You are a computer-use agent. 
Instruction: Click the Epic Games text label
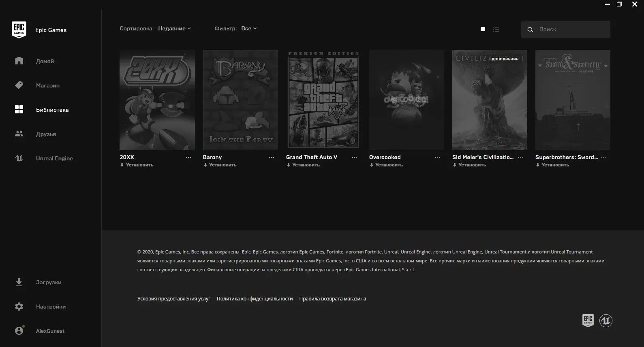click(51, 30)
